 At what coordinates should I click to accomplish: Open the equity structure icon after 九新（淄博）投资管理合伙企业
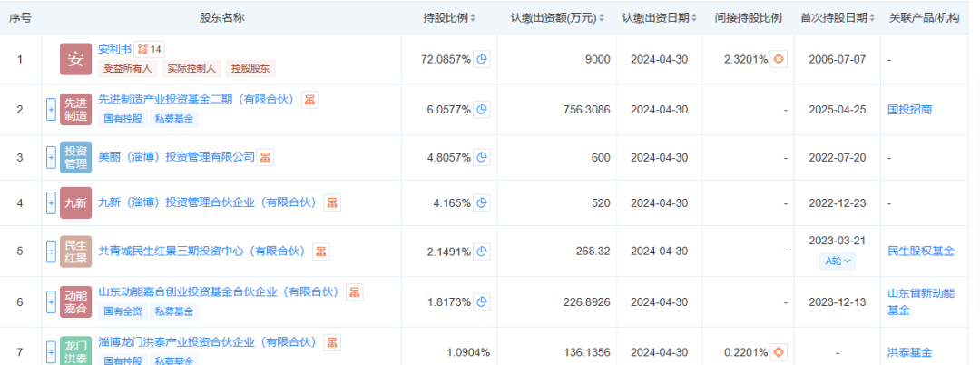(333, 202)
